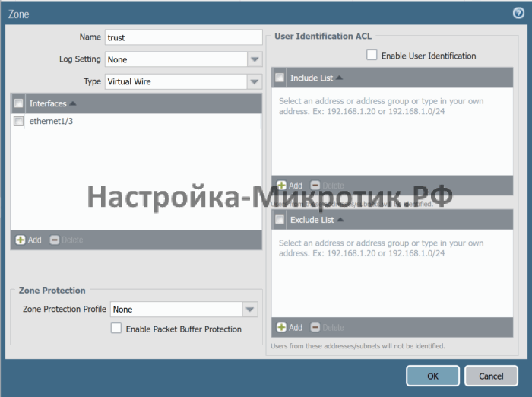Open the Type dropdown arrow

coord(255,81)
